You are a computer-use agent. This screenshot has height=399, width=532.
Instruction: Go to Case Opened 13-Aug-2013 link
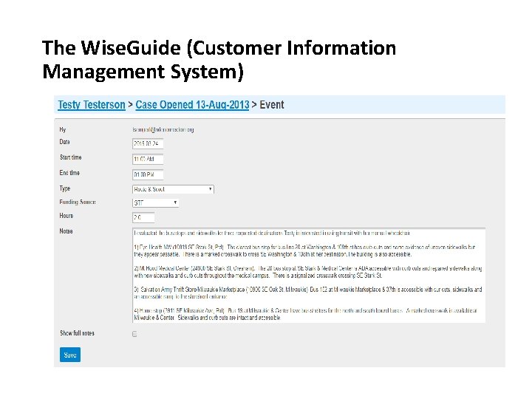192,105
